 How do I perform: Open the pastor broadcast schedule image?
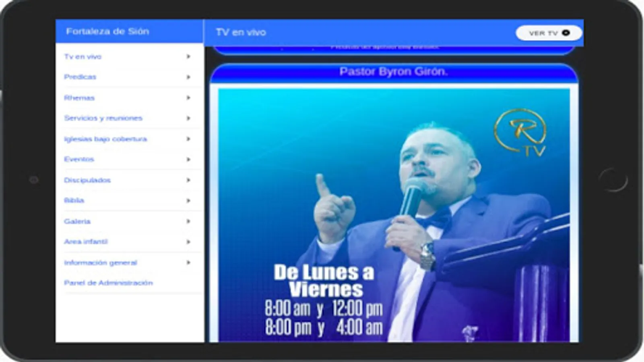pos(394,216)
